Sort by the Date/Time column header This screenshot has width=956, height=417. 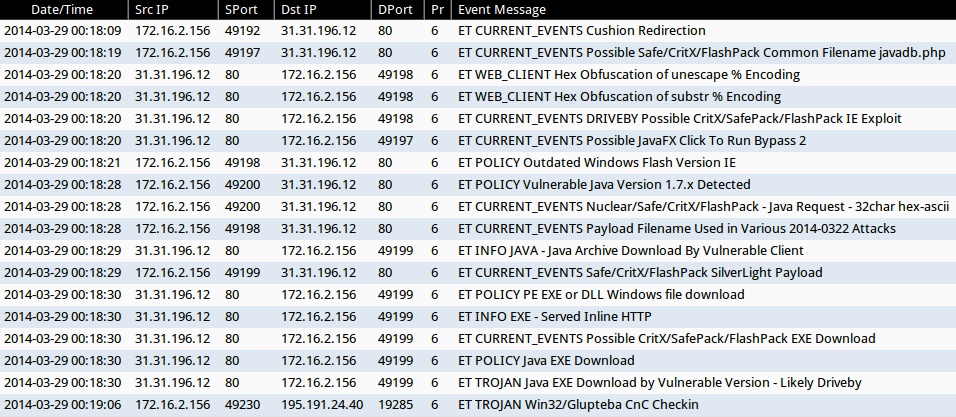coord(64,9)
